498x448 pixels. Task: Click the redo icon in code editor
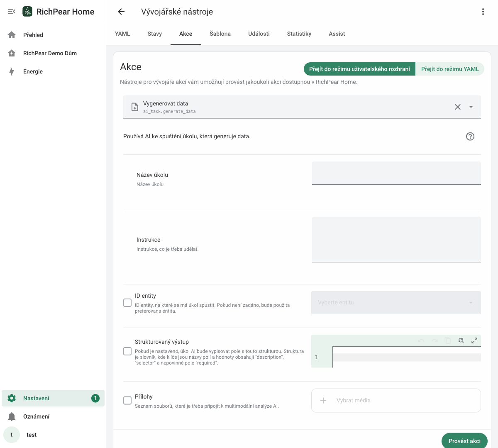pyautogui.click(x=435, y=340)
